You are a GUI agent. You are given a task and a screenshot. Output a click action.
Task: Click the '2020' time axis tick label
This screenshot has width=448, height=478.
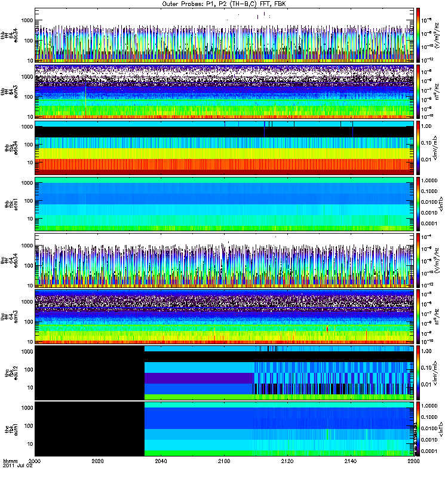pos(97,461)
